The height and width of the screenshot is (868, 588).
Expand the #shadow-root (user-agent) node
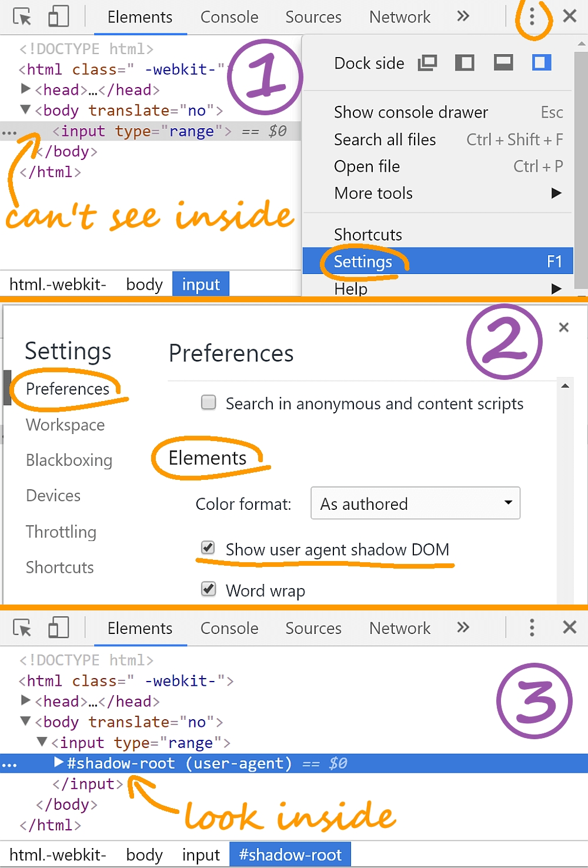(59, 762)
